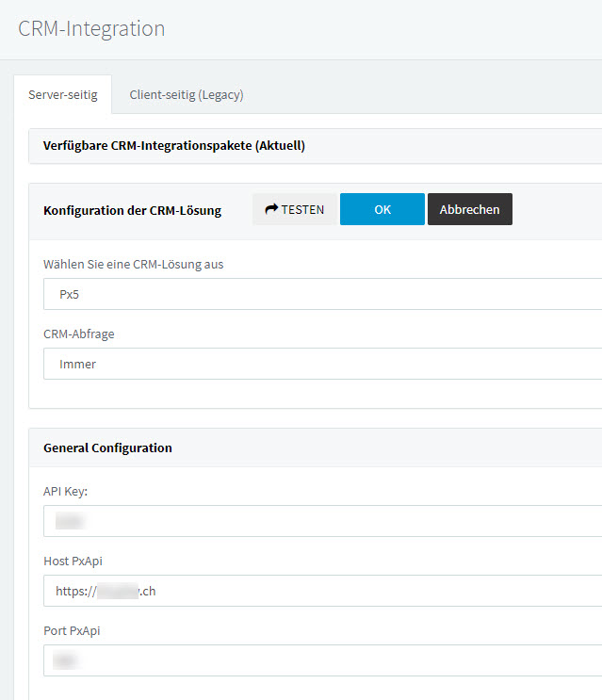Click the Konfiguration der CRM-Lösung heading
This screenshot has height=700, width=602.
132,210
